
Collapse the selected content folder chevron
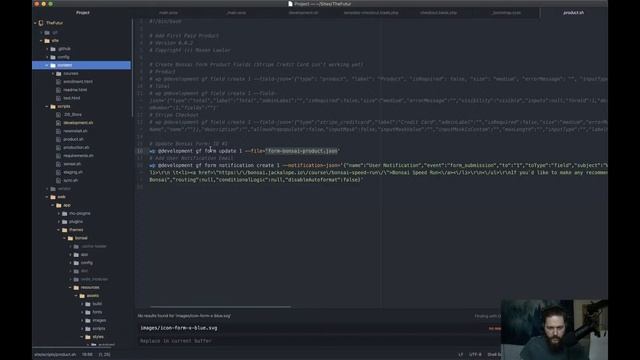pos(47,65)
